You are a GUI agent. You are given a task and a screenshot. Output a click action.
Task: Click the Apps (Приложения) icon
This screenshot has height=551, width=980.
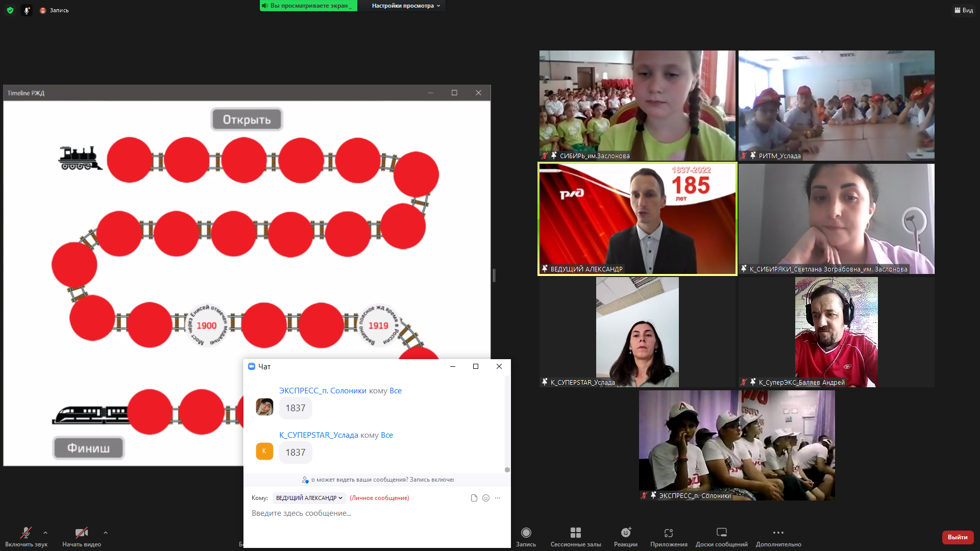pos(669,533)
